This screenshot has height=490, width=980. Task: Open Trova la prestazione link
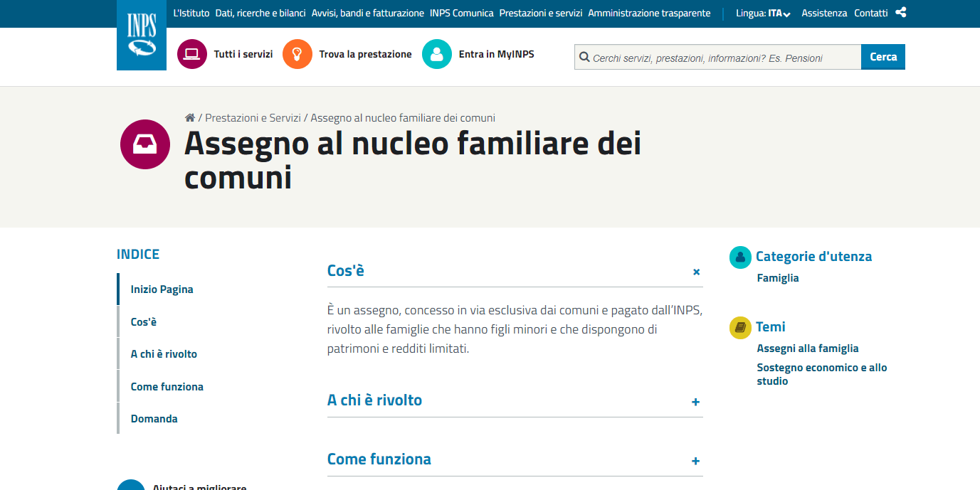pos(366,54)
